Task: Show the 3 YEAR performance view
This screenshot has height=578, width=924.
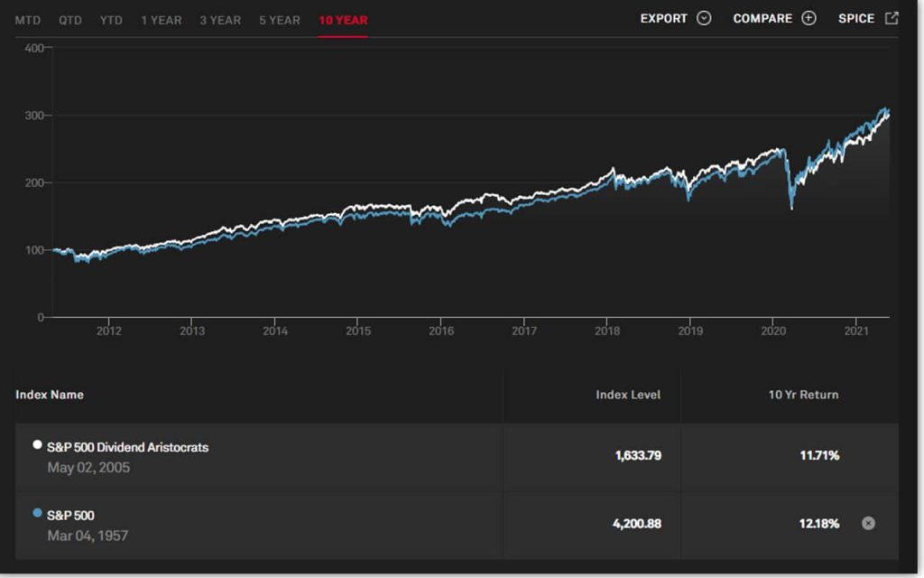Action: (x=220, y=20)
